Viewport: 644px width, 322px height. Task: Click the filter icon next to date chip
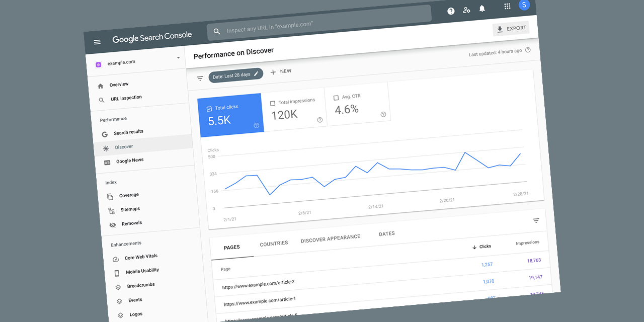[200, 78]
